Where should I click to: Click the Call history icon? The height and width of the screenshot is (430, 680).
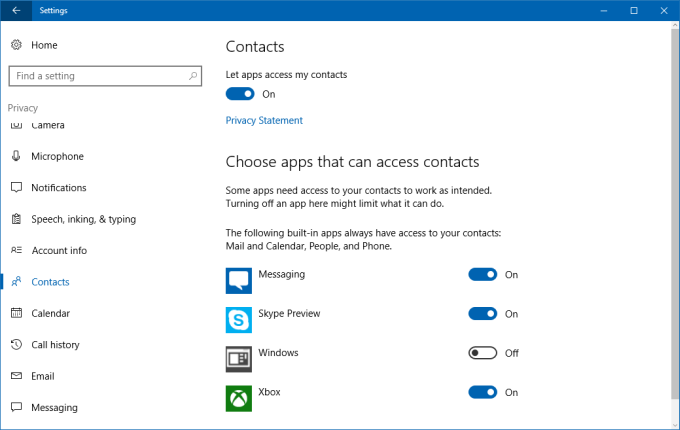pyautogui.click(x=16, y=345)
